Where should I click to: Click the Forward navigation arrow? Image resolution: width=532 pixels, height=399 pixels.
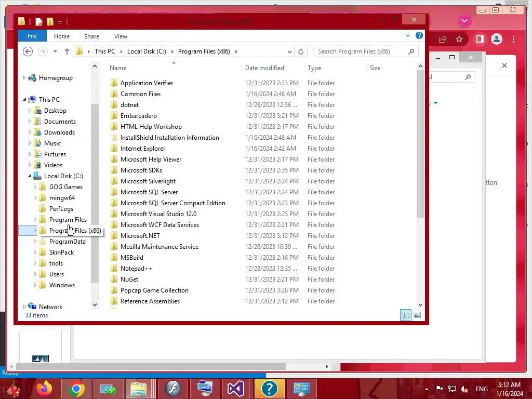point(43,51)
